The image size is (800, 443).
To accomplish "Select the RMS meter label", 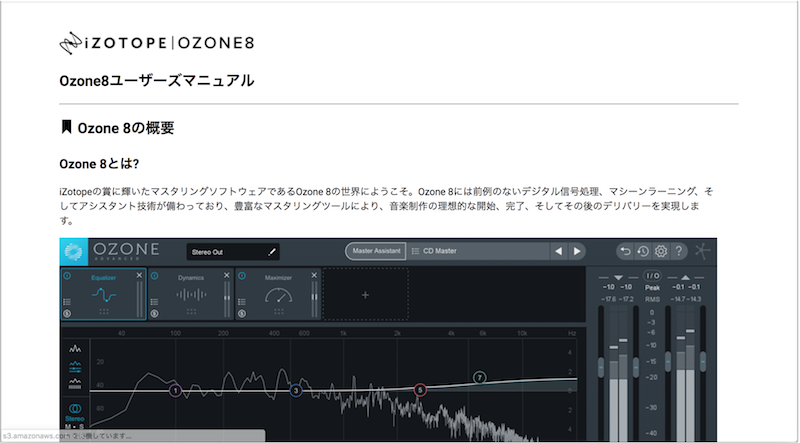I will pyautogui.click(x=653, y=299).
